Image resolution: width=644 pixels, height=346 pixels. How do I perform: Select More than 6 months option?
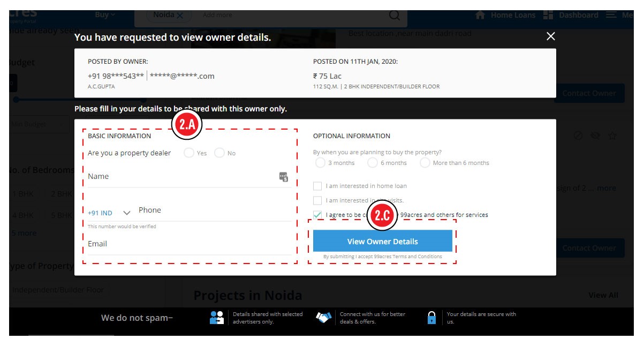(x=425, y=163)
